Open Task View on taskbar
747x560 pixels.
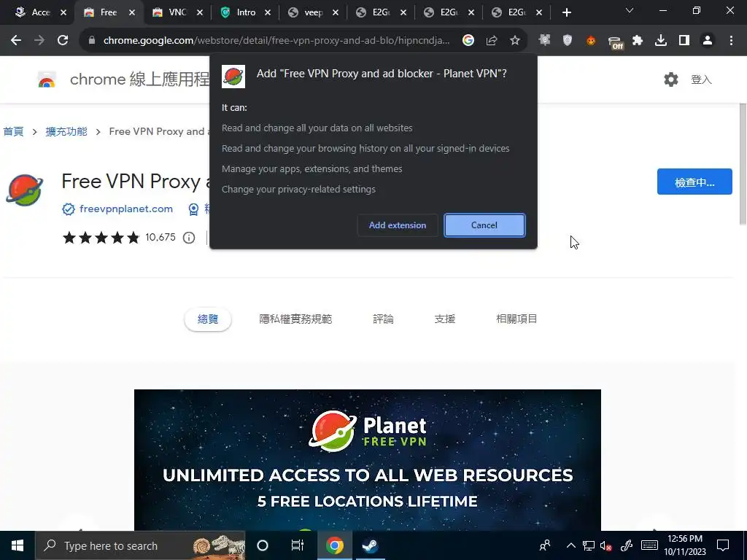click(x=298, y=545)
